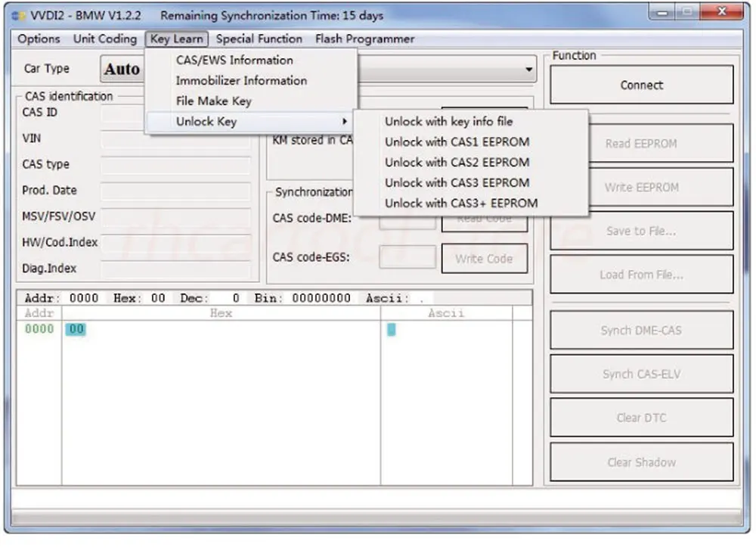Click the Bin value 00000000
This screenshot has height=550, width=756.
[x=321, y=298]
